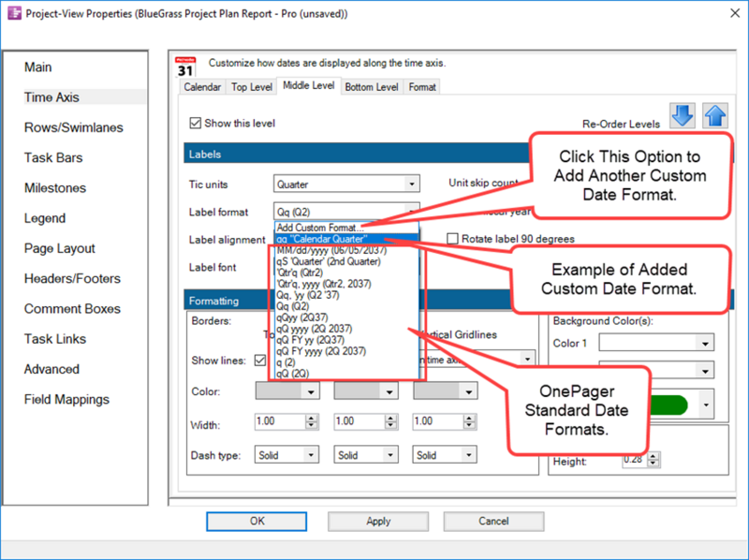
Task: Open Rows/Swimlanes settings in sidebar
Action: 74,127
